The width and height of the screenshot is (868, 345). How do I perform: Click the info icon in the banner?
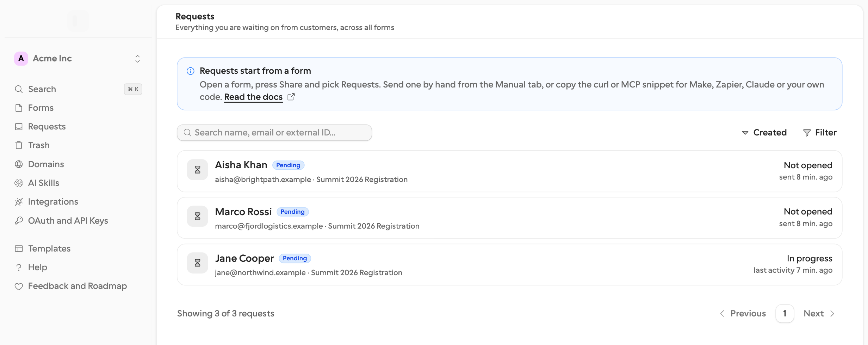click(191, 71)
